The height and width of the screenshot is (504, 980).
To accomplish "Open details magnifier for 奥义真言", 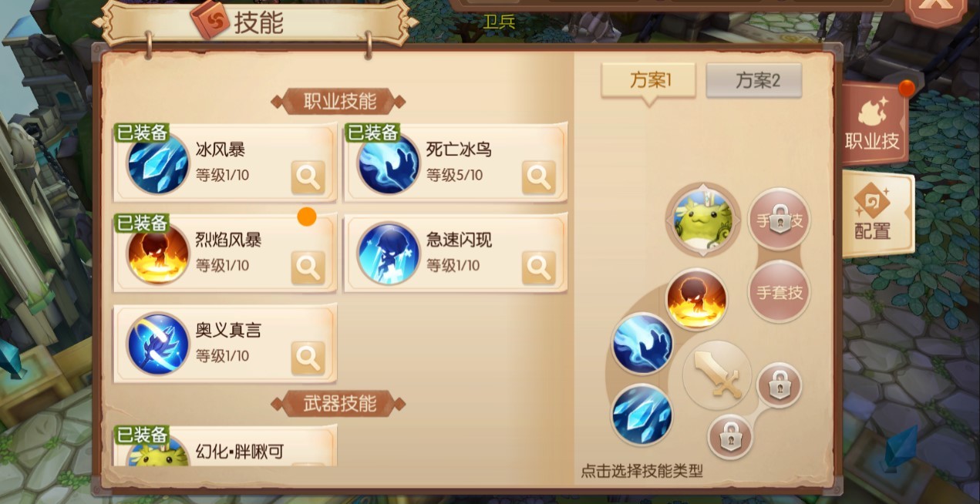I will (308, 358).
